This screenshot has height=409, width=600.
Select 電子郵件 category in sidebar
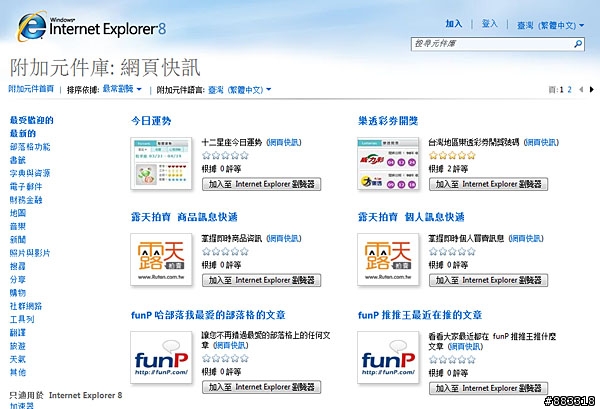click(26, 187)
